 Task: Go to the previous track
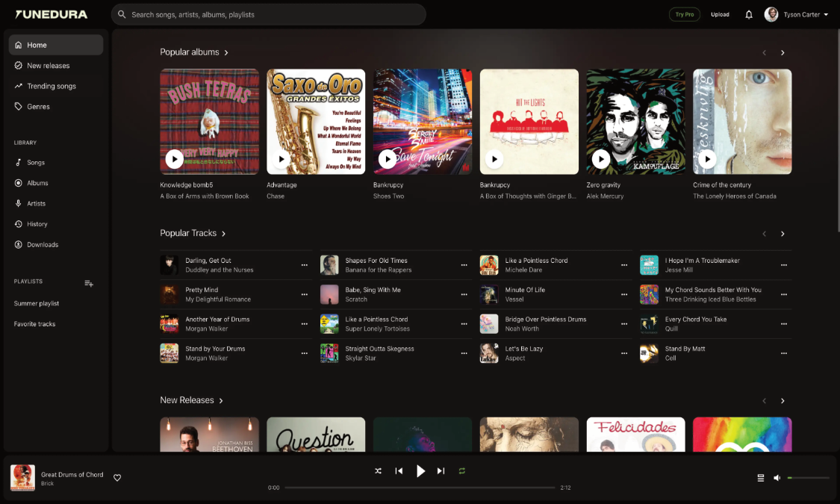(399, 471)
